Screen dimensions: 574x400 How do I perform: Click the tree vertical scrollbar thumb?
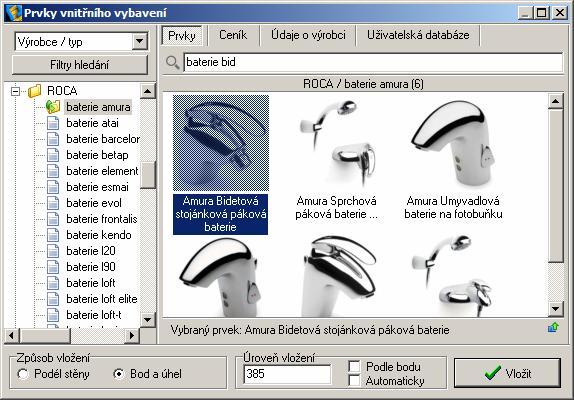pyautogui.click(x=148, y=175)
